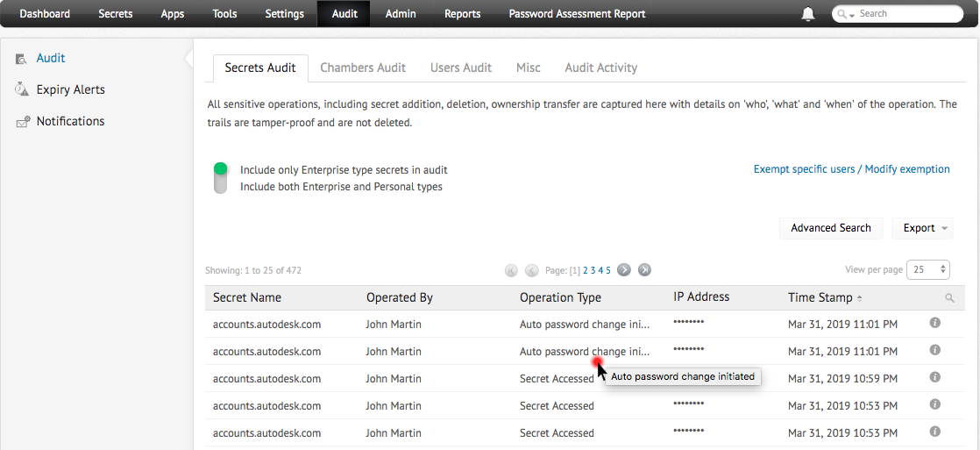Screen dimensions: 980x450
Task: Click the Expiry Alerts stopwatch icon
Action: point(22,89)
